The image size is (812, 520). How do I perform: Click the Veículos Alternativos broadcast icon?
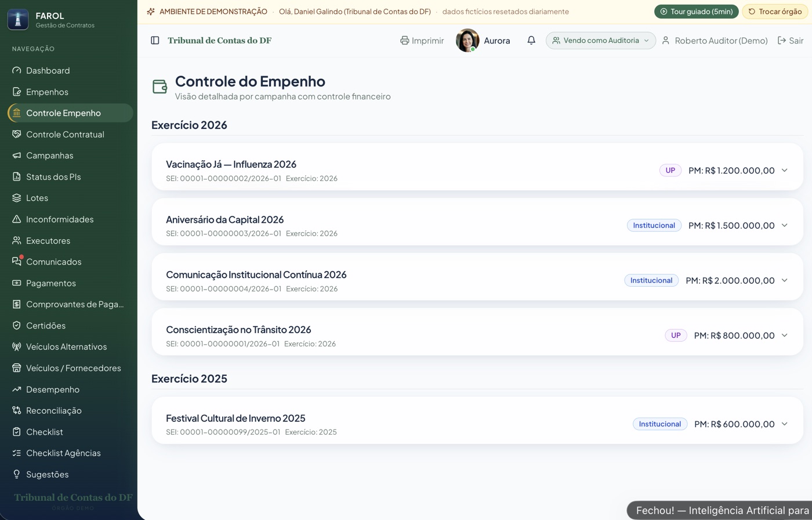[x=17, y=347]
